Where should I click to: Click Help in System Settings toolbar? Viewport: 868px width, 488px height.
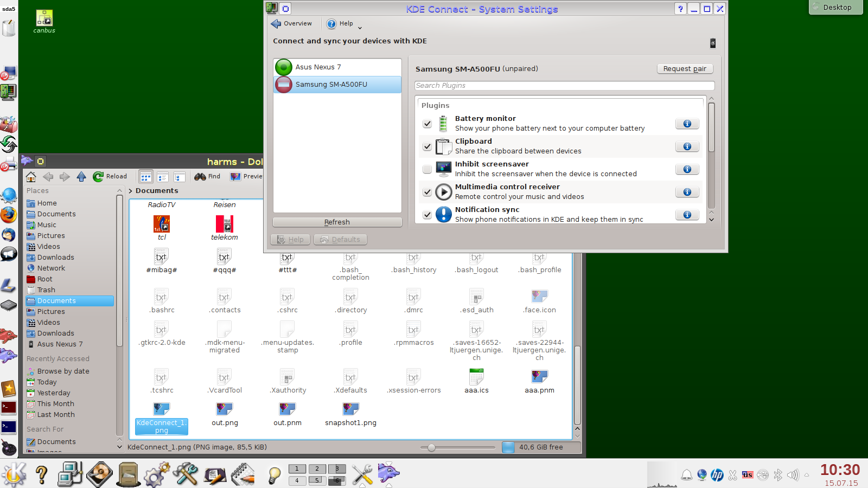coord(340,23)
